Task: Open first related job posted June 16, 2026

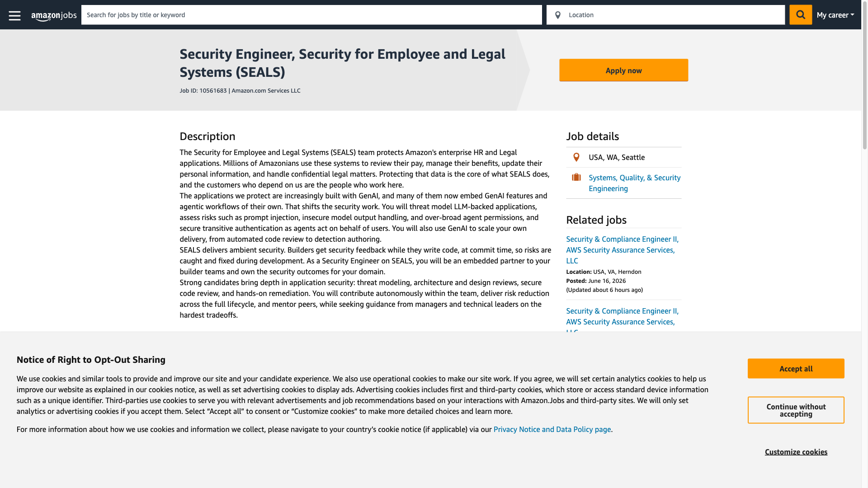Action: [622, 250]
